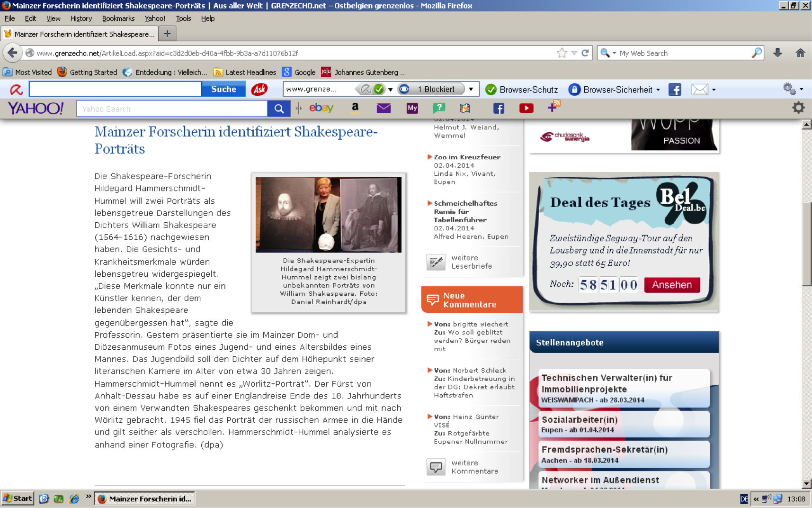The height and width of the screenshot is (508, 812).
Task: Select the Mainzer Forscherin browser tab
Action: [80, 34]
